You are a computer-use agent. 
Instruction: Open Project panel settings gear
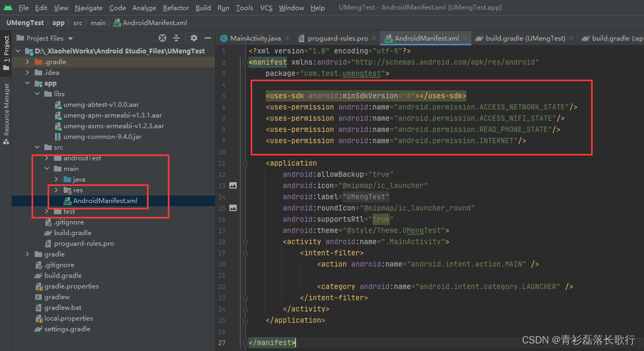click(193, 38)
